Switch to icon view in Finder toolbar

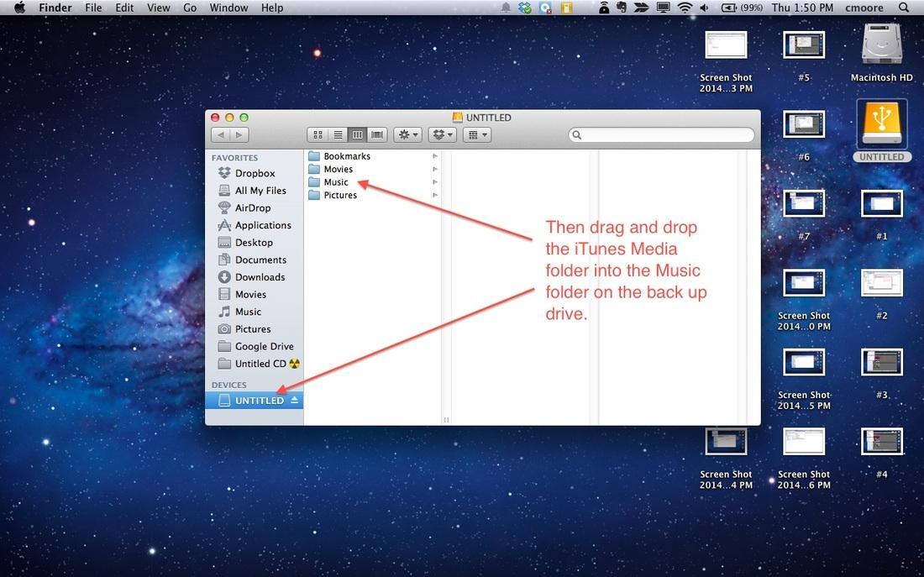pyautogui.click(x=318, y=135)
